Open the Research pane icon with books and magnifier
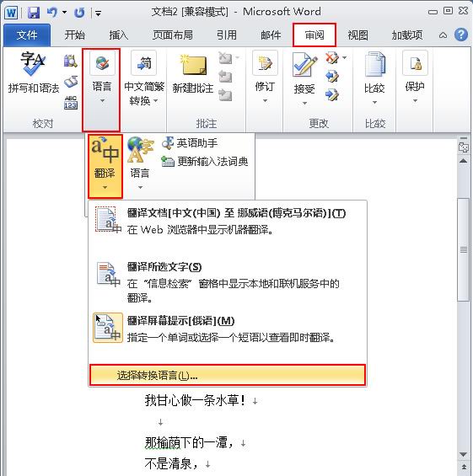The height and width of the screenshot is (476, 473). 71,61
